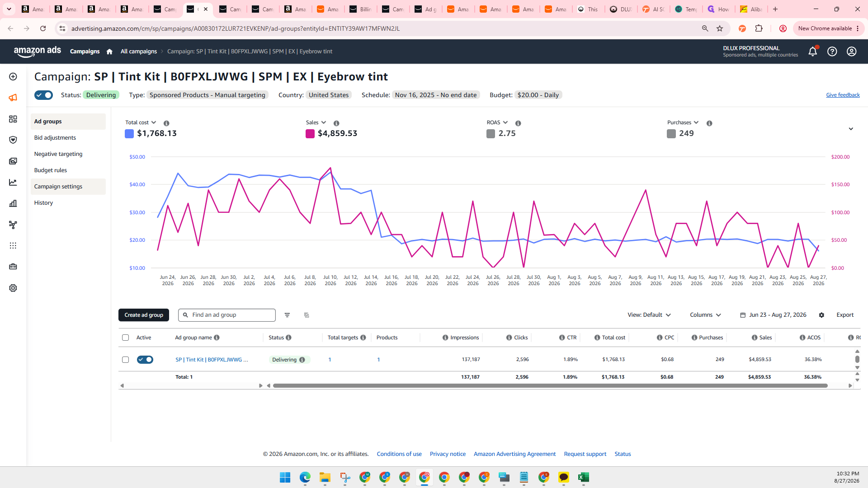Open the network nodes sidebar icon

pos(13,225)
